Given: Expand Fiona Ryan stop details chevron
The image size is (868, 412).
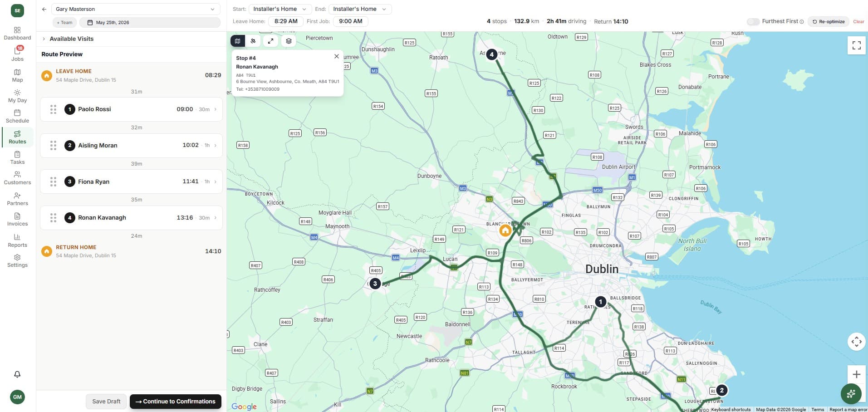Looking at the screenshot, I should pyautogui.click(x=215, y=181).
